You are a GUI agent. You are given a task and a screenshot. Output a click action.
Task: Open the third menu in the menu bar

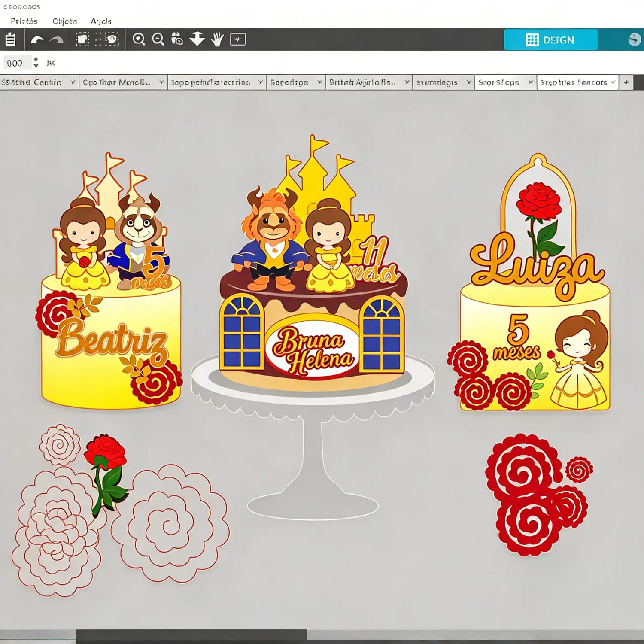point(101,21)
